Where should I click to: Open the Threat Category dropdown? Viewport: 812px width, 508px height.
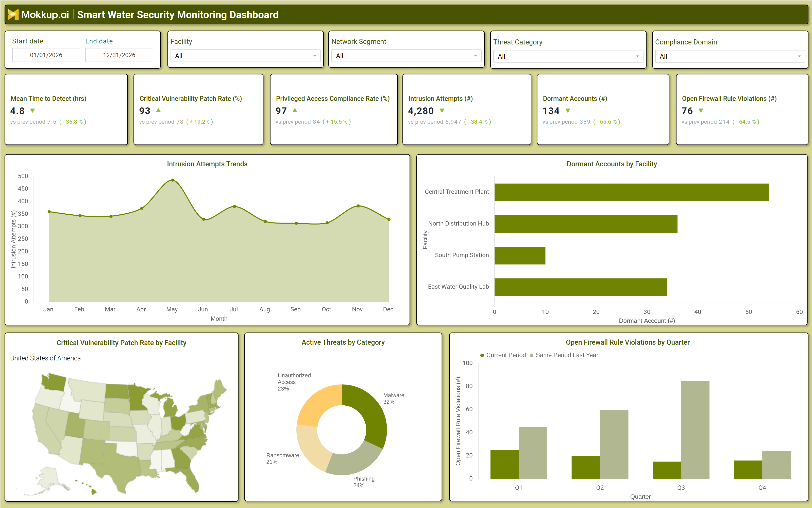[568, 56]
